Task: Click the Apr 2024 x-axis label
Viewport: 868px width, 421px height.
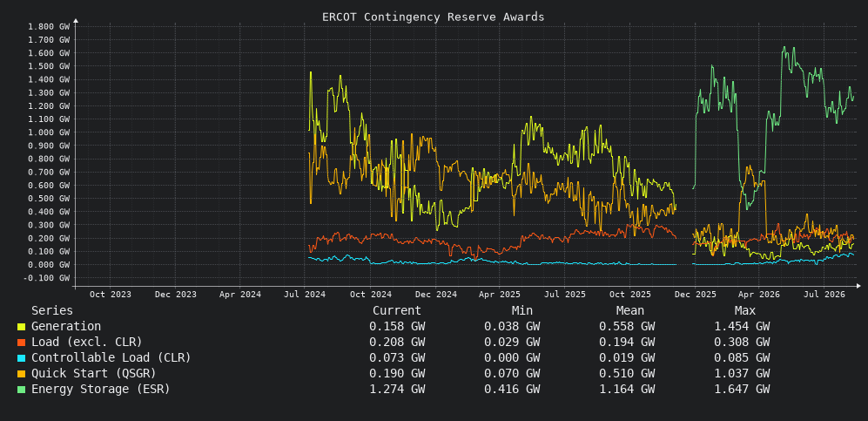Action: click(x=240, y=295)
